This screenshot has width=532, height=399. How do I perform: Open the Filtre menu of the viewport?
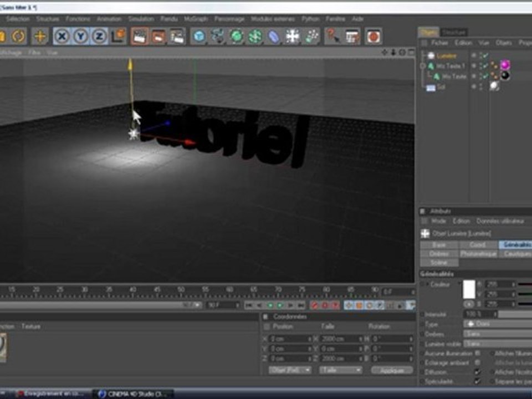click(34, 53)
